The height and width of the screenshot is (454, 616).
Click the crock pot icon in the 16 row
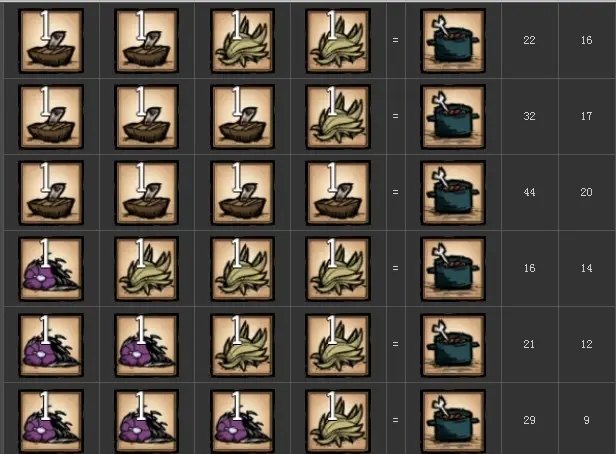453,269
